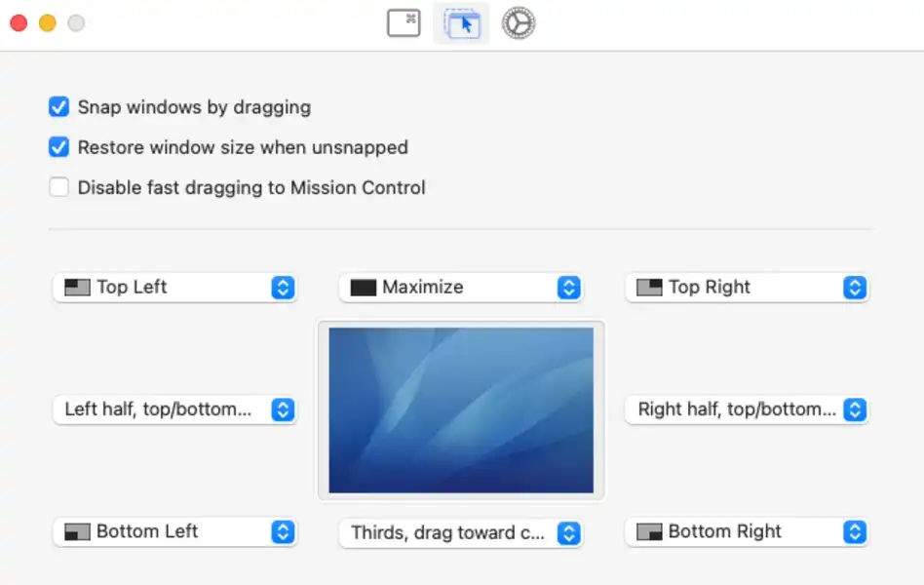
Task: Click the Snap windows by dragging label
Action: click(195, 107)
